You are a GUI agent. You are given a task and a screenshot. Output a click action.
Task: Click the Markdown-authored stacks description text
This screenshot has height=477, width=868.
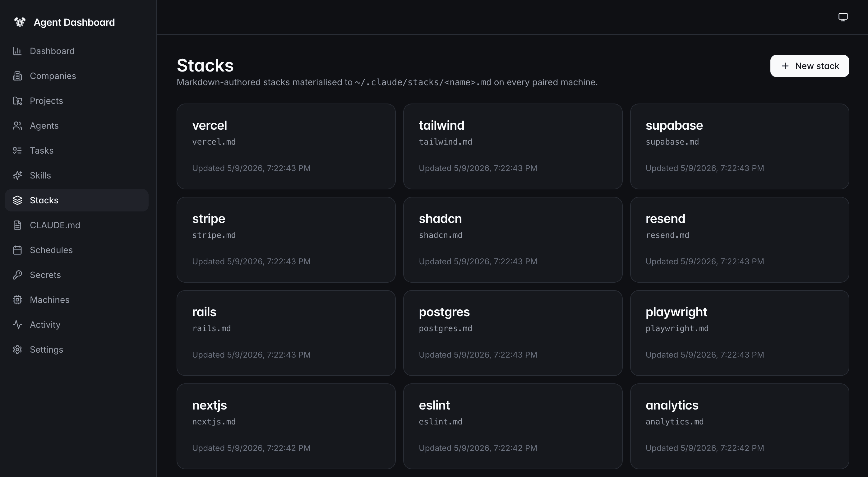tap(387, 82)
